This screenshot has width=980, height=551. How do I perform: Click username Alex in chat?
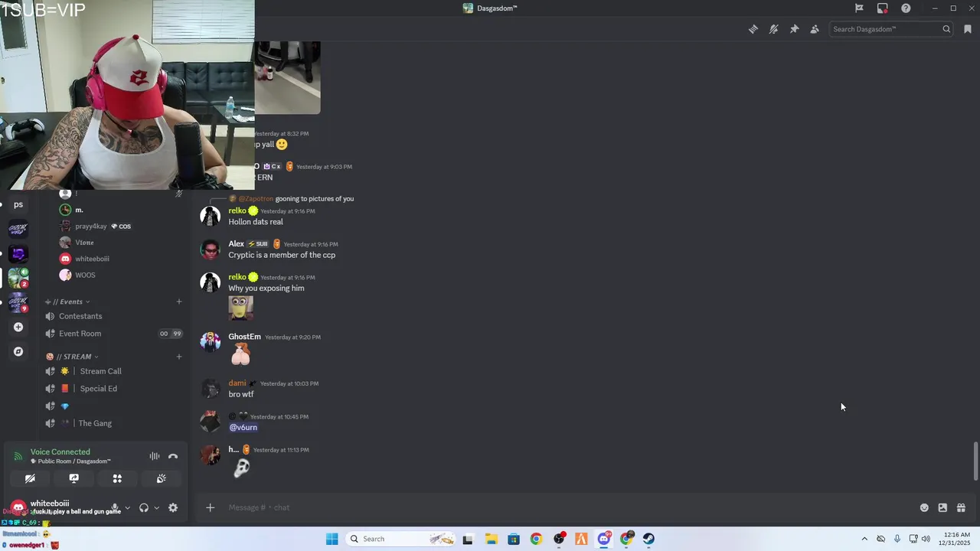pyautogui.click(x=236, y=244)
